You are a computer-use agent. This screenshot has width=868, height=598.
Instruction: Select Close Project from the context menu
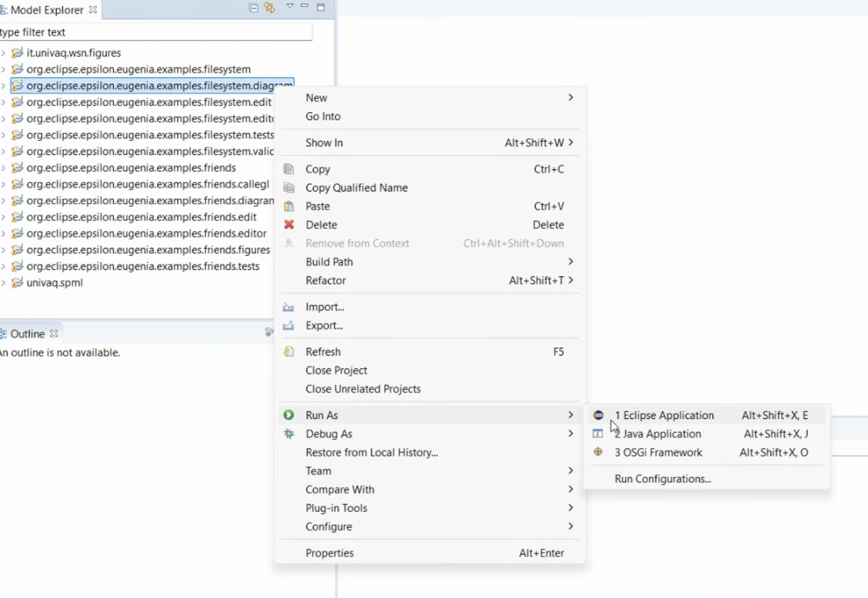pos(336,371)
